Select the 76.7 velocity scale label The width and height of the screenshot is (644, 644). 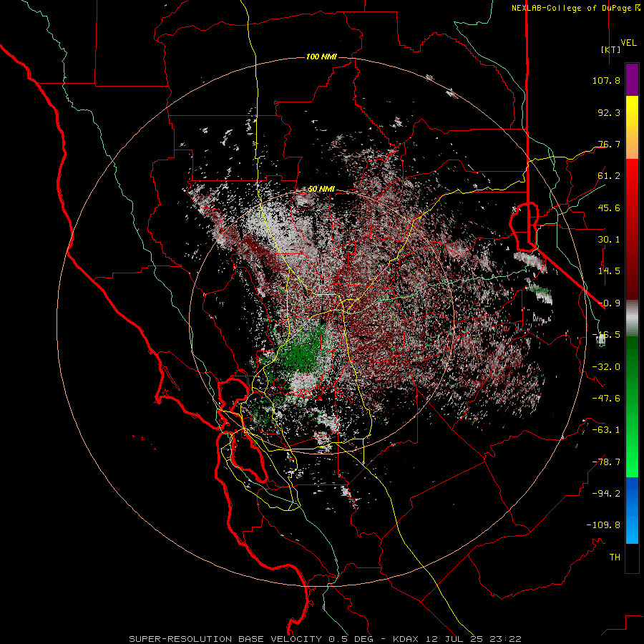pyautogui.click(x=609, y=144)
